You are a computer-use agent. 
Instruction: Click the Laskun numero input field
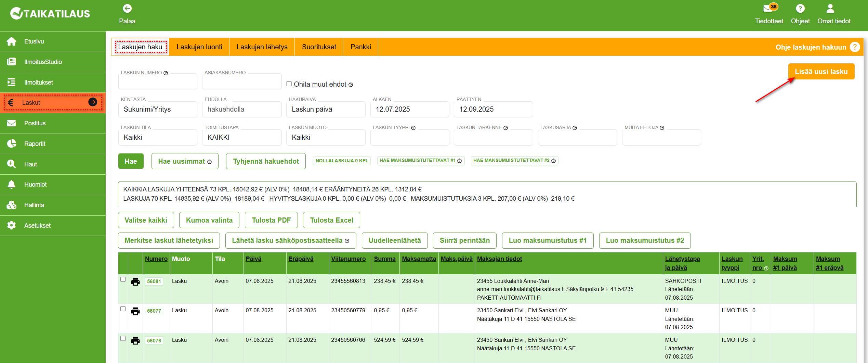click(158, 82)
